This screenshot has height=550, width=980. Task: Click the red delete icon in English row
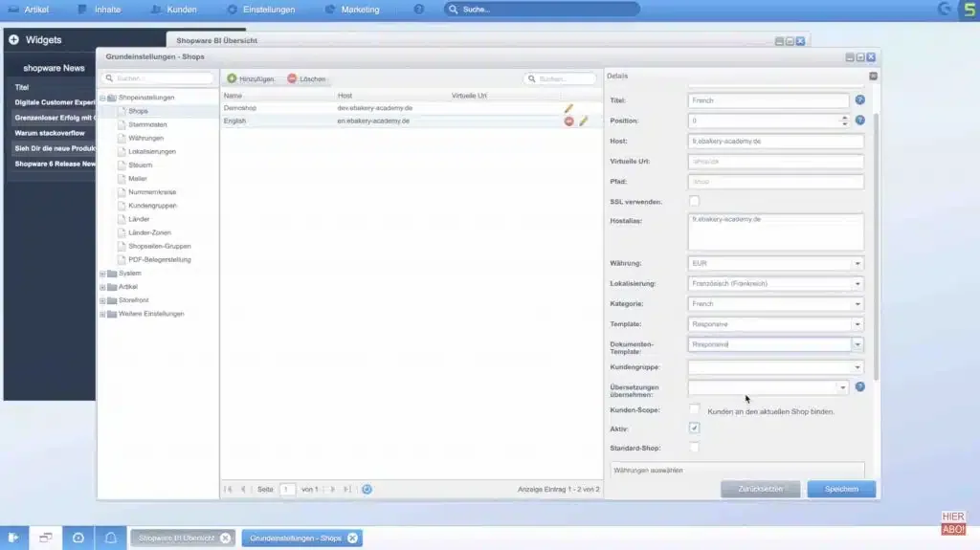[x=568, y=121]
